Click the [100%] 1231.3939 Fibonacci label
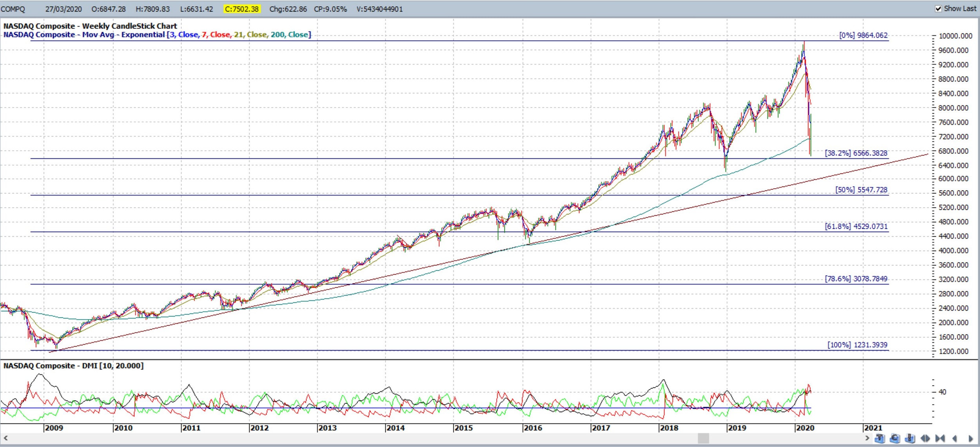 (x=857, y=345)
